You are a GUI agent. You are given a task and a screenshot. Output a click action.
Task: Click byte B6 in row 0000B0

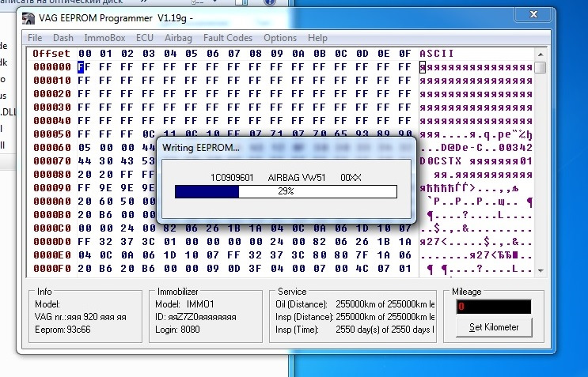pos(106,215)
